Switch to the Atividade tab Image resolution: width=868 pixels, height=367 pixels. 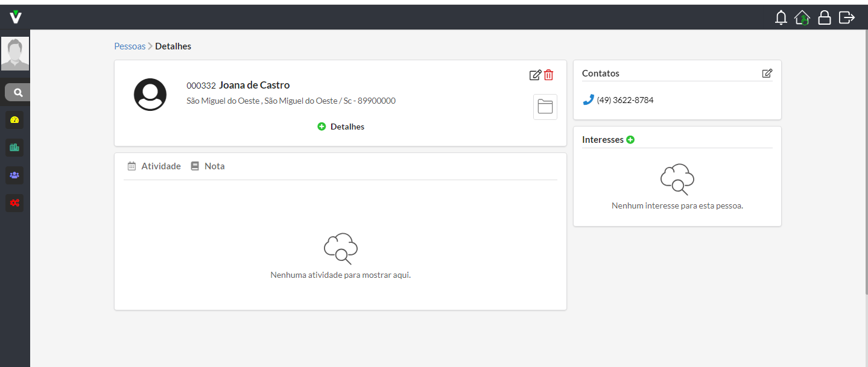154,166
